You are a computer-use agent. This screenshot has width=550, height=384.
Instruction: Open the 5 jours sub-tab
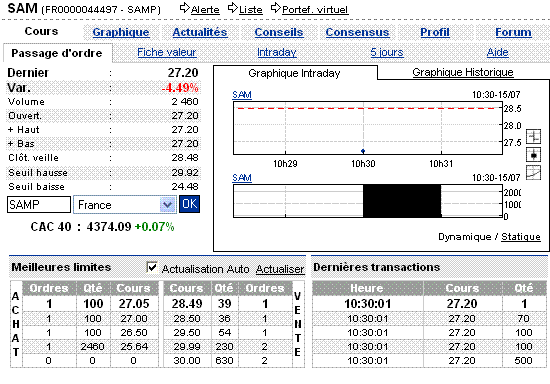click(387, 52)
